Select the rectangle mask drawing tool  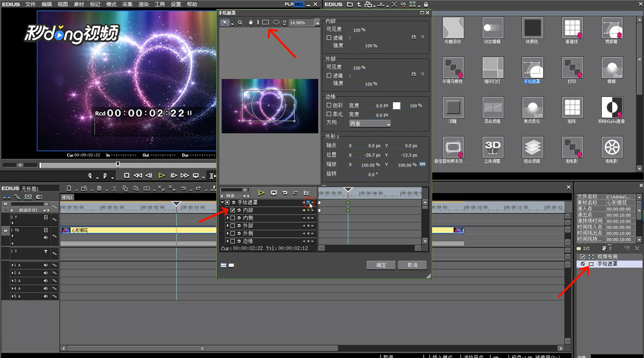pyautogui.click(x=265, y=23)
